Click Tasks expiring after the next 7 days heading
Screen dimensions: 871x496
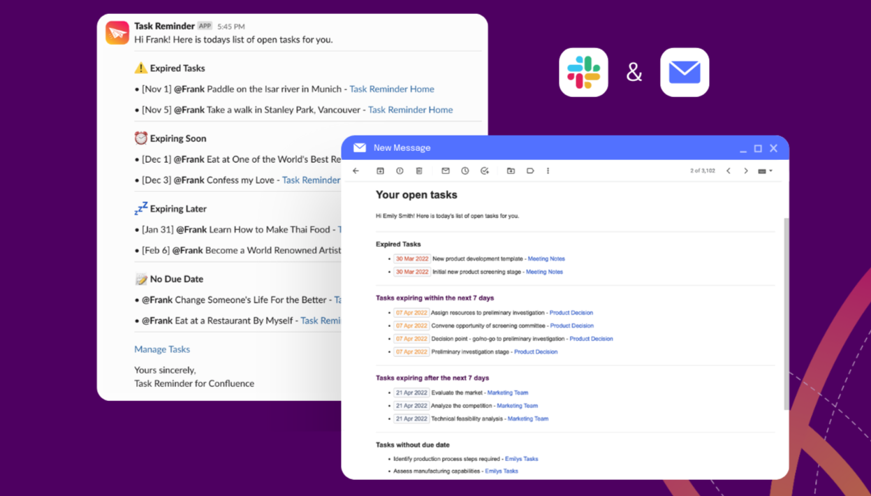point(432,378)
